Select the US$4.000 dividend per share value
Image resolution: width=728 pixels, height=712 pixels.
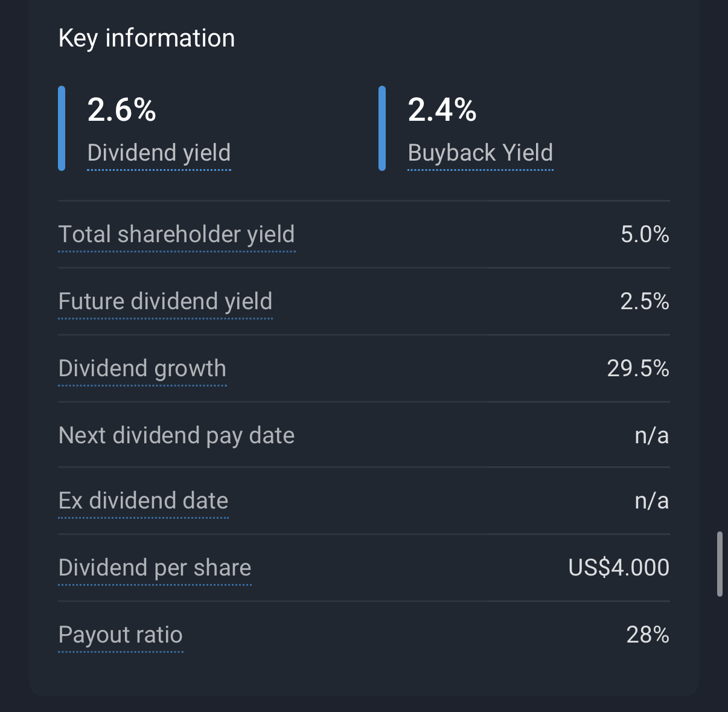click(x=619, y=568)
